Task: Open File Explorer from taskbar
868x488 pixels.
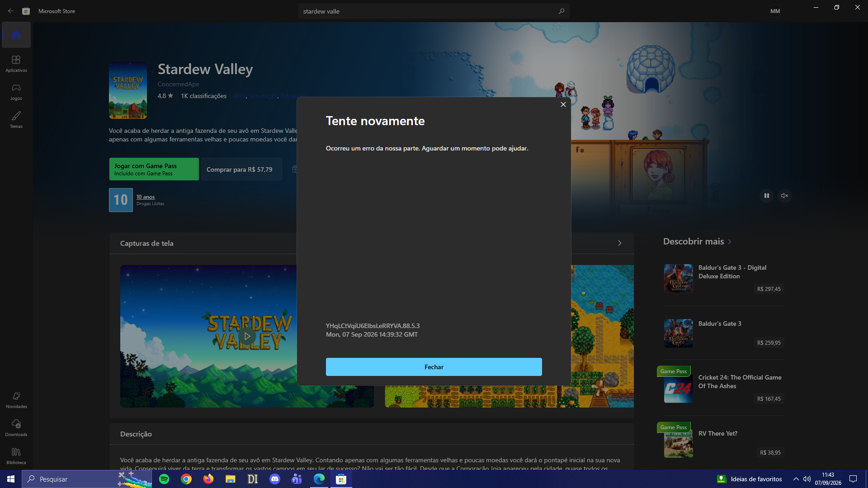Action: (231, 479)
